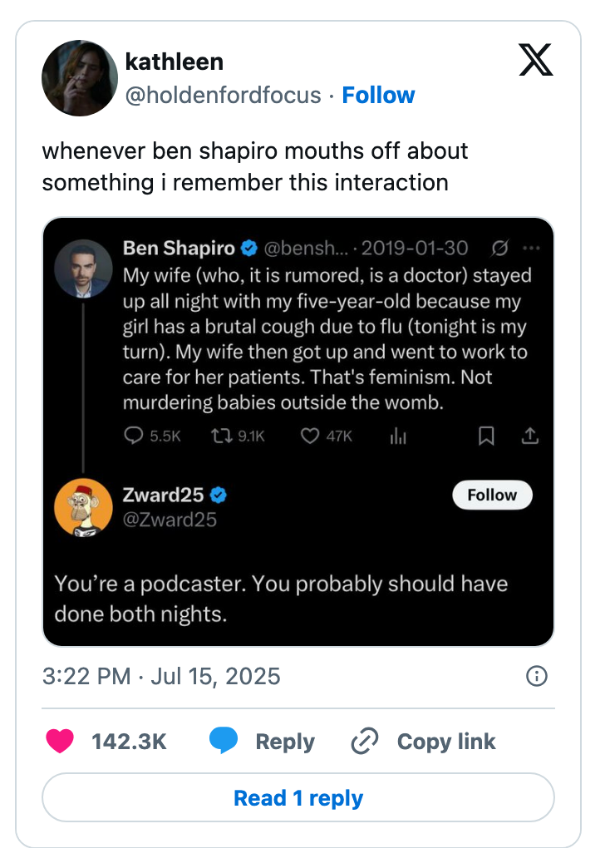The image size is (605, 868).
Task: Click the retweet icon showing 9.1K
Action: pyautogui.click(x=222, y=436)
